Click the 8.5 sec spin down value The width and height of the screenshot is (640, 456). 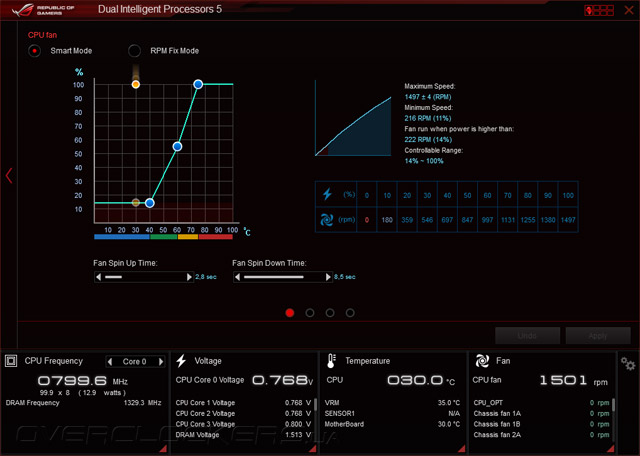(344, 277)
